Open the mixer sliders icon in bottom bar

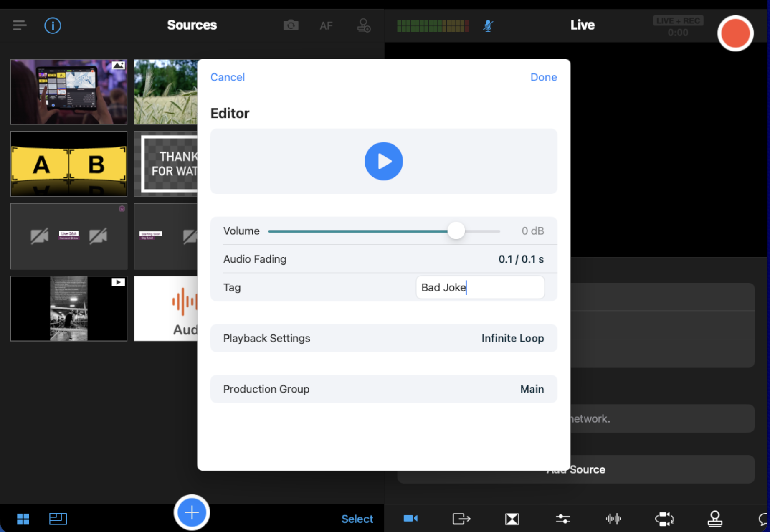point(562,519)
